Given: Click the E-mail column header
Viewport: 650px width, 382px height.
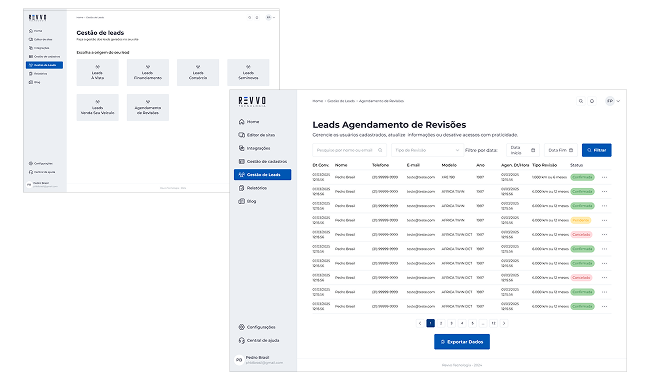Looking at the screenshot, I should (413, 165).
